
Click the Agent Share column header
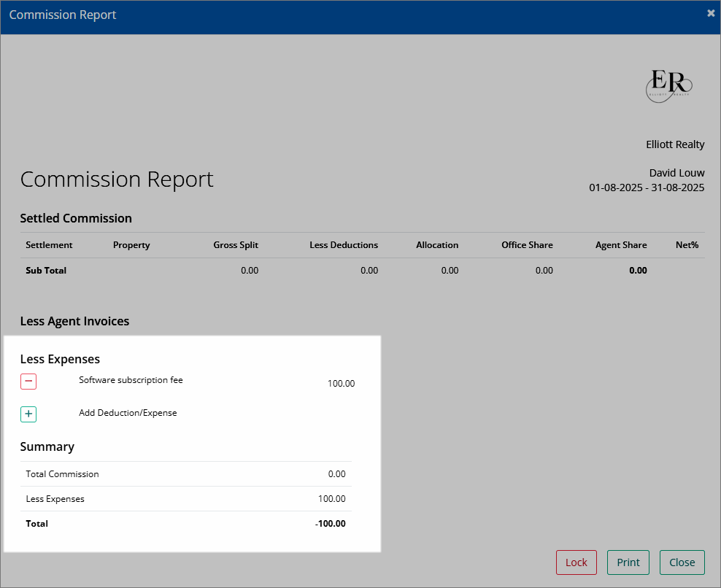coord(621,245)
